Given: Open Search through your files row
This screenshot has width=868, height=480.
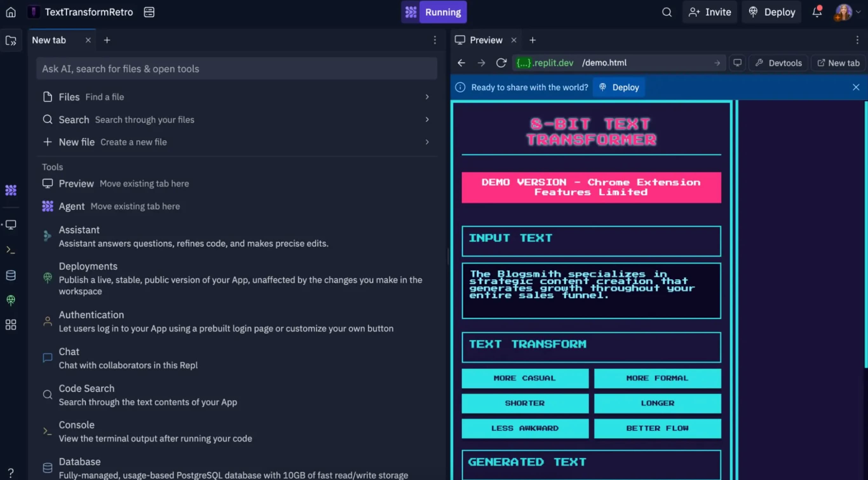Looking at the screenshot, I should coord(237,119).
